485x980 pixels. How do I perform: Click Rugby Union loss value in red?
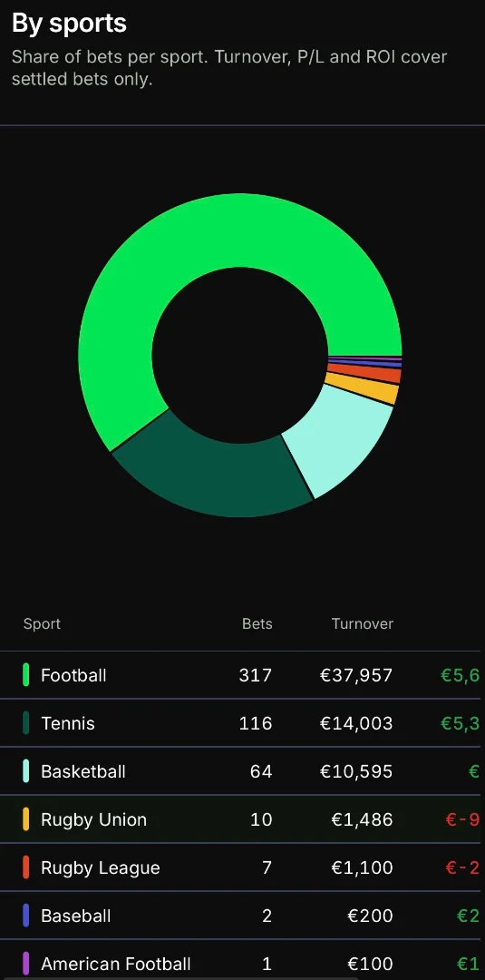pyautogui.click(x=462, y=819)
